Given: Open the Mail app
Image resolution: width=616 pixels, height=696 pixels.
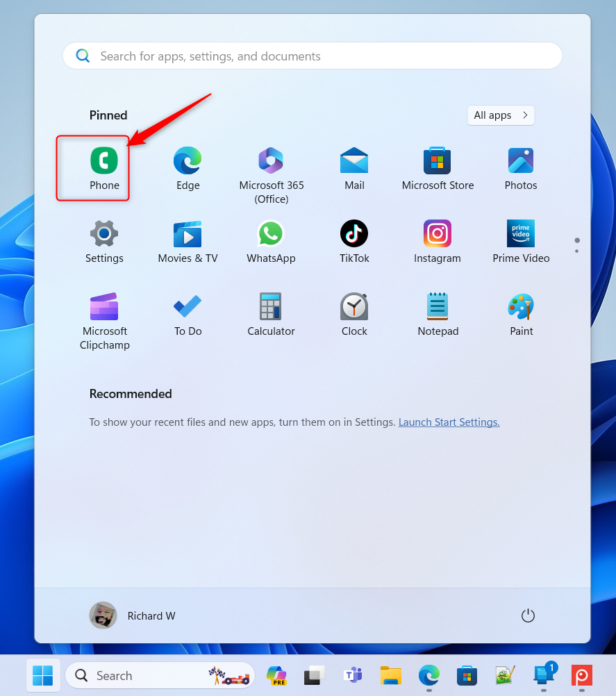Looking at the screenshot, I should click(x=354, y=169).
